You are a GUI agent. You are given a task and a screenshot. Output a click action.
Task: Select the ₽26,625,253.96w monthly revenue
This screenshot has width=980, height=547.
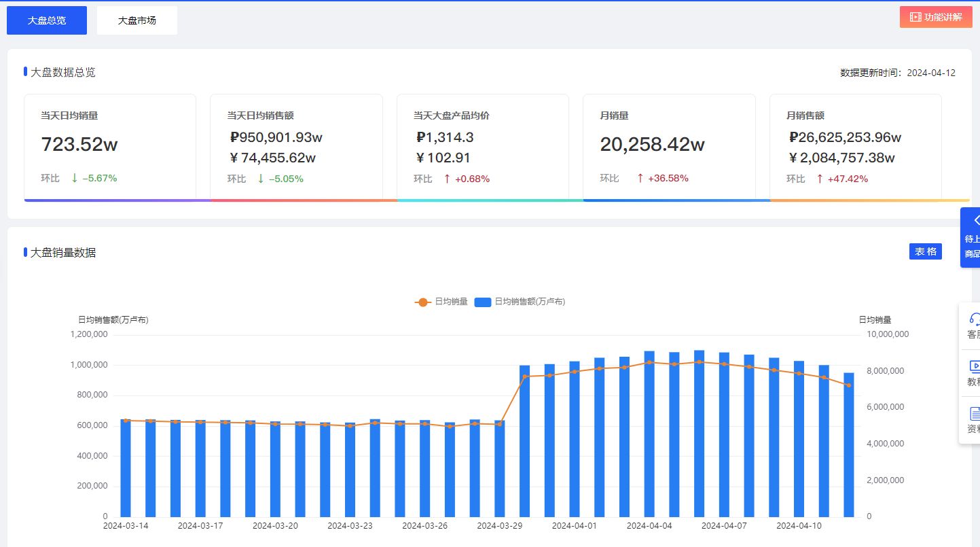point(846,137)
